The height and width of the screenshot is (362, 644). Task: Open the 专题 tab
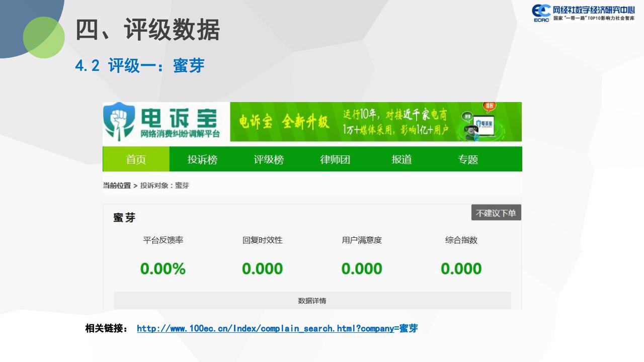(x=468, y=159)
